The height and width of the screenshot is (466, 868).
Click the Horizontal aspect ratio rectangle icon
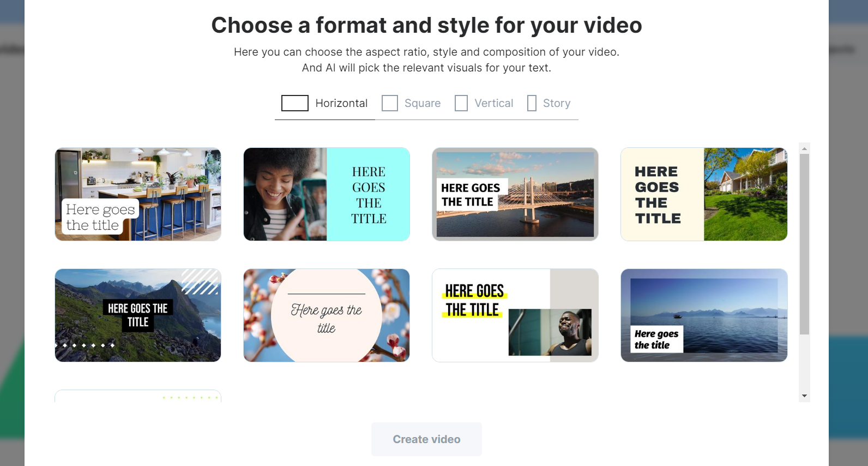tap(295, 103)
